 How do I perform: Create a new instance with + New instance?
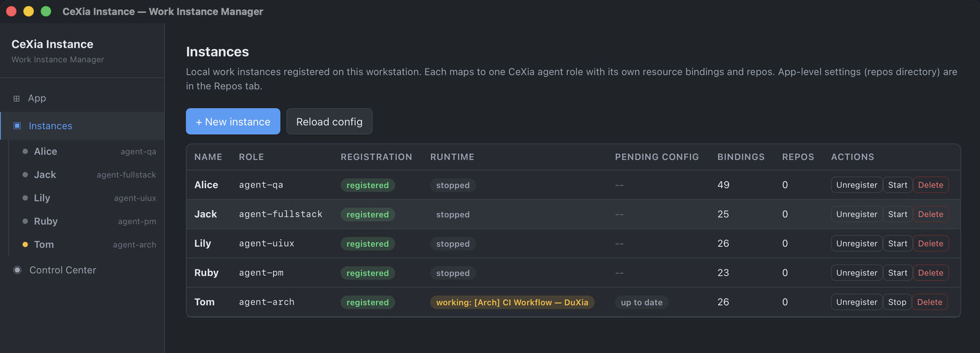click(x=233, y=121)
